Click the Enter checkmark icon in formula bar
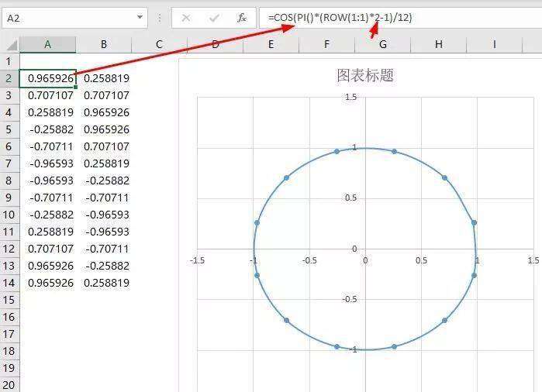The height and width of the screenshot is (392, 542). pos(214,18)
